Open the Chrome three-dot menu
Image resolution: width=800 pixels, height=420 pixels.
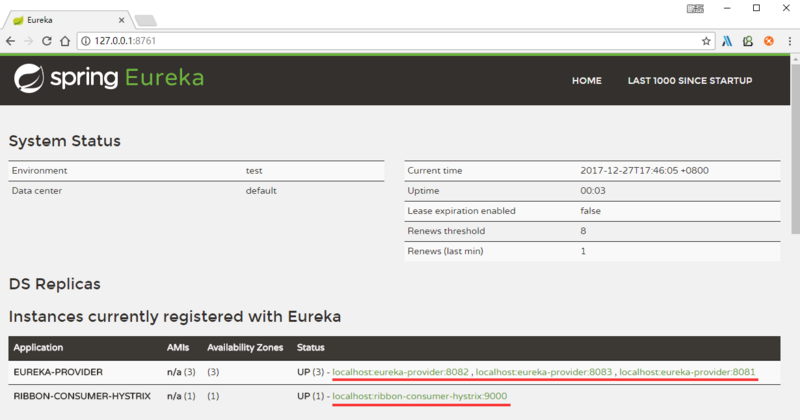click(789, 41)
